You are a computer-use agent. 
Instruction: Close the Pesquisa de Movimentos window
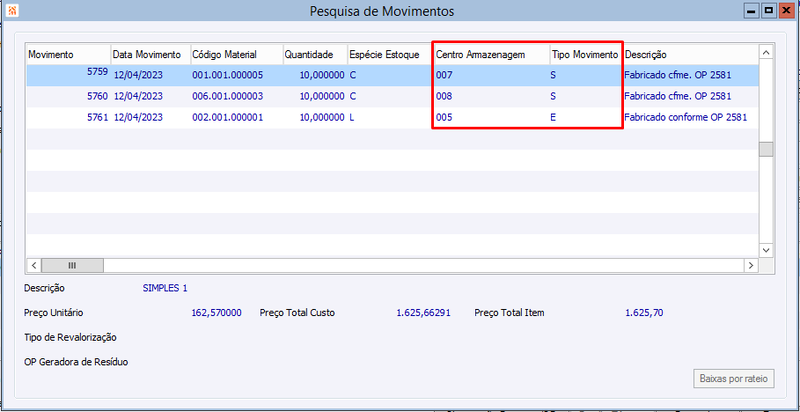785,11
